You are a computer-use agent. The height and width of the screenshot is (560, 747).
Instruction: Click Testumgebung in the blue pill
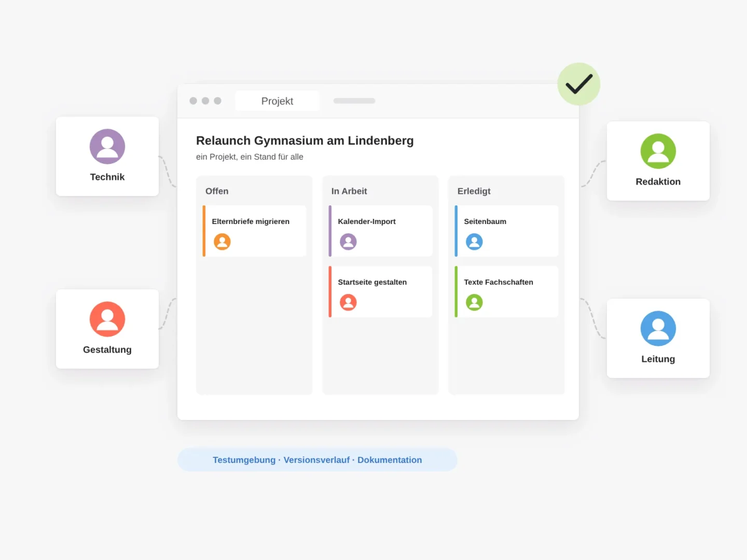click(x=244, y=460)
